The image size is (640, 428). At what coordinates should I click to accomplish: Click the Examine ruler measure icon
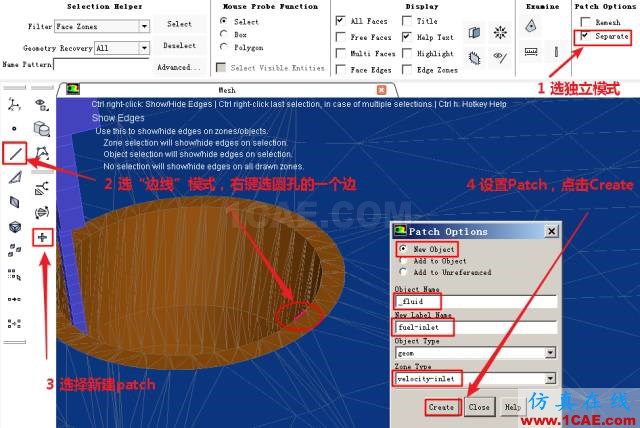(x=531, y=52)
